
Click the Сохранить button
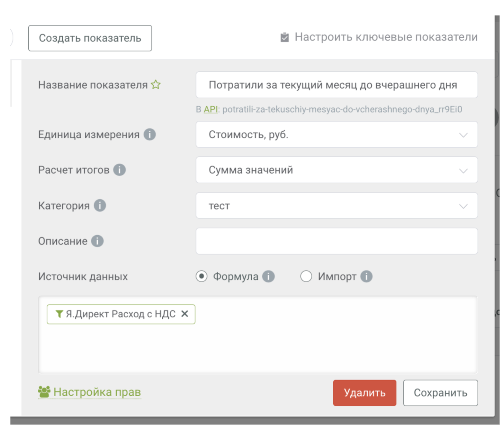click(x=440, y=393)
